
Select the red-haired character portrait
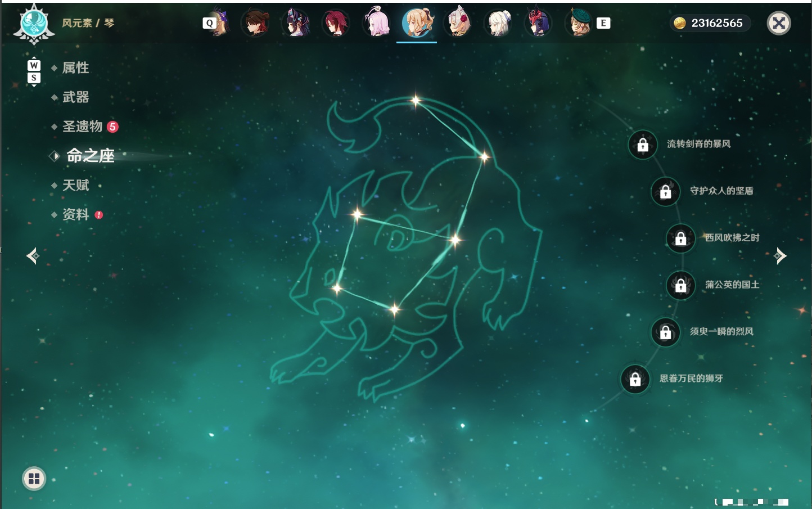pyautogui.click(x=336, y=22)
